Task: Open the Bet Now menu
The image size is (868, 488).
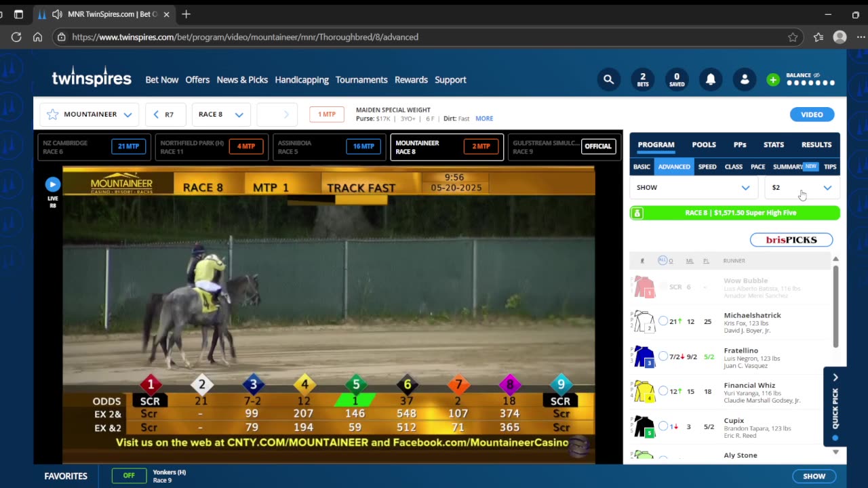Action: click(162, 80)
